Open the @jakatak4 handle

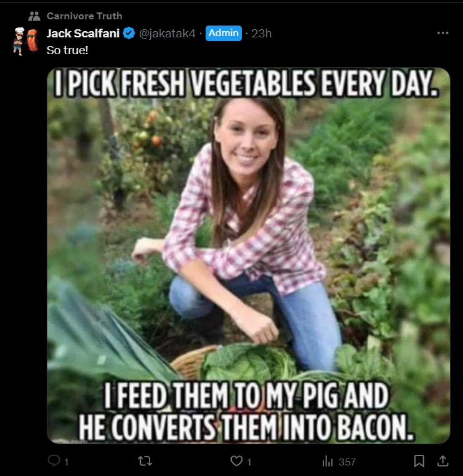[x=167, y=34]
